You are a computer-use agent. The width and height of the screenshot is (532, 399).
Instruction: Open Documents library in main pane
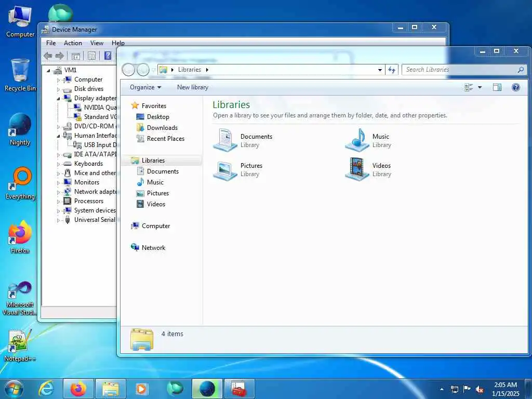(x=243, y=140)
